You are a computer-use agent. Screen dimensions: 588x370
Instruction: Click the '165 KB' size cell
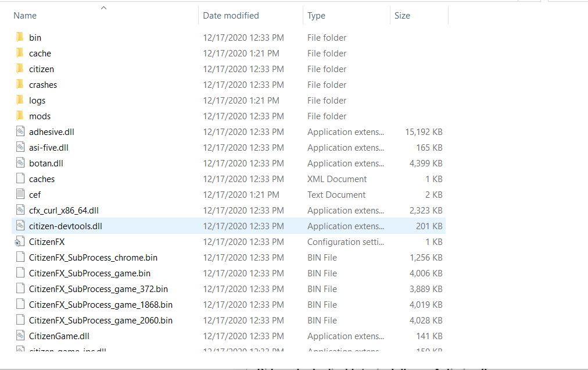click(429, 148)
